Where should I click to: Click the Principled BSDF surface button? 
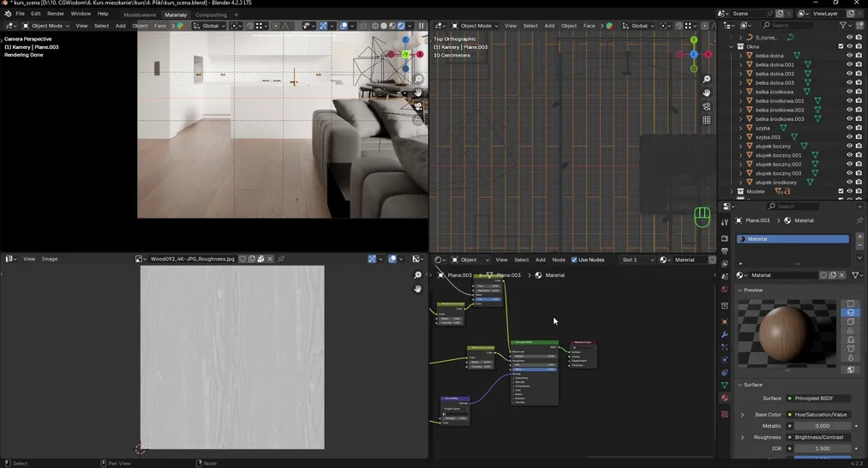(818, 398)
